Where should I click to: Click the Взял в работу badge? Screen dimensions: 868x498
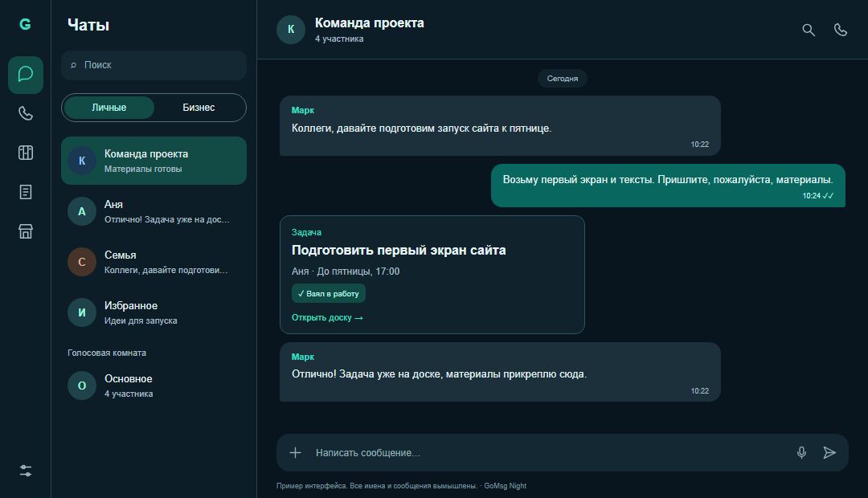(x=329, y=294)
